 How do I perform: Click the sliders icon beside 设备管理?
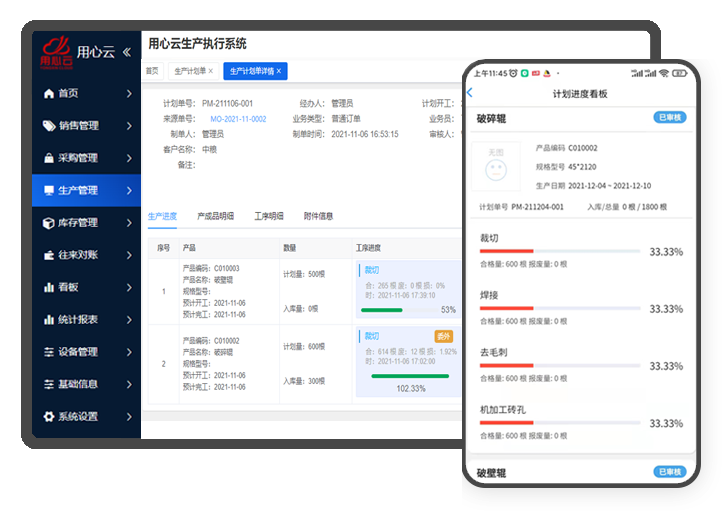pyautogui.click(x=49, y=352)
